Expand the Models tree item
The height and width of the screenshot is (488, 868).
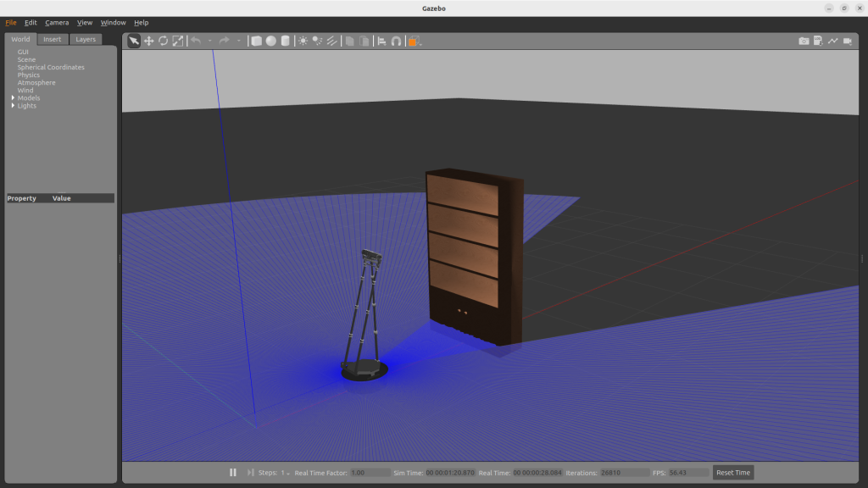pos(13,98)
